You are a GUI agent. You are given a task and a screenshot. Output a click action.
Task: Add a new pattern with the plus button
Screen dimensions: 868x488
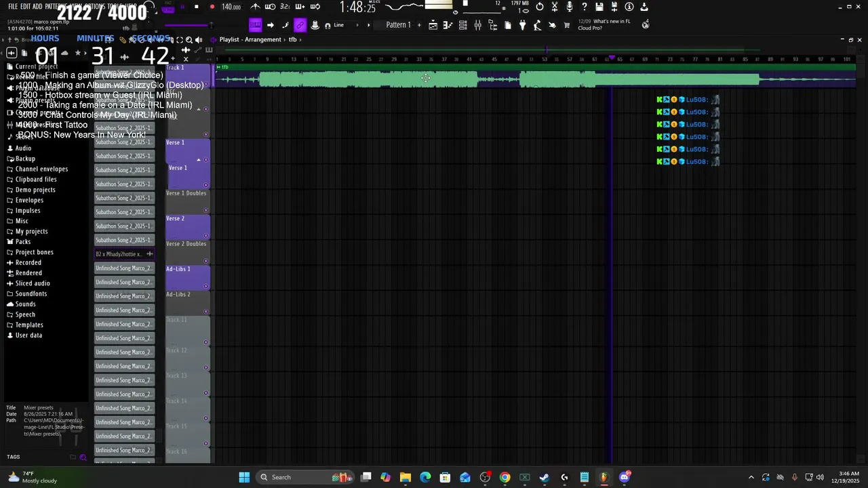[419, 25]
